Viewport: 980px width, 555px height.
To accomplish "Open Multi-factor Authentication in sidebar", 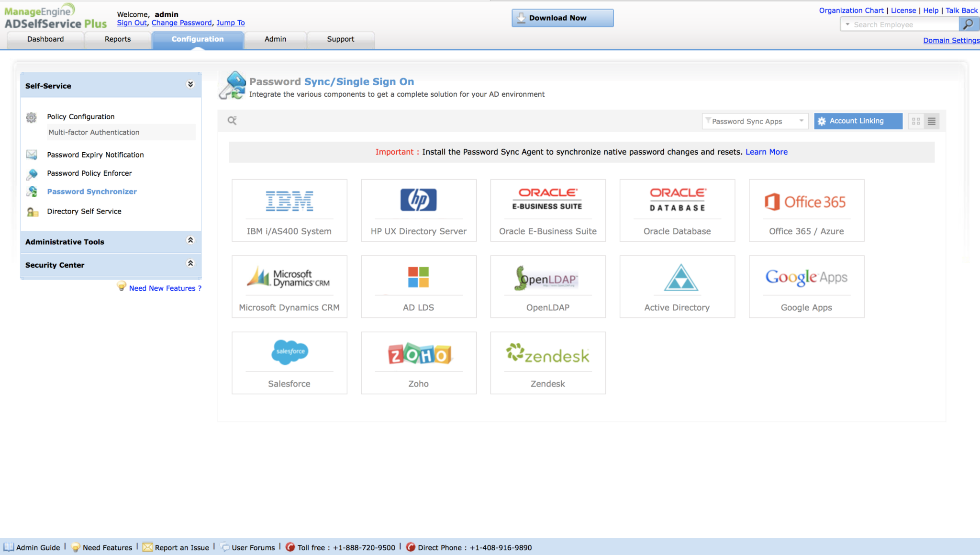I will pyautogui.click(x=94, y=132).
